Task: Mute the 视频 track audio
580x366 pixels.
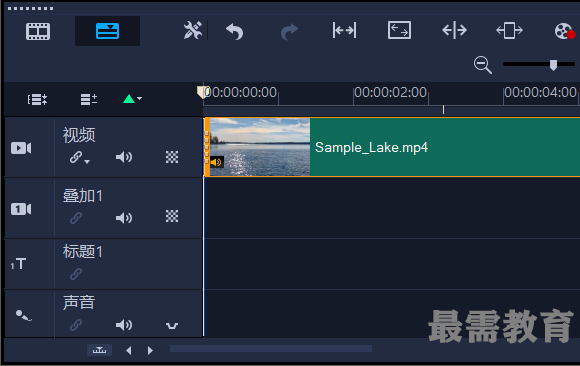Action: (124, 157)
